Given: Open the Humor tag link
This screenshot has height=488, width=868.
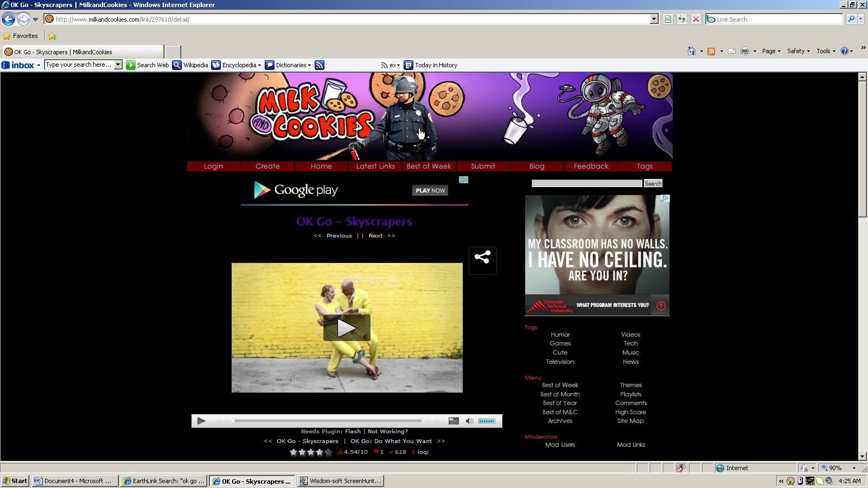Looking at the screenshot, I should point(560,335).
